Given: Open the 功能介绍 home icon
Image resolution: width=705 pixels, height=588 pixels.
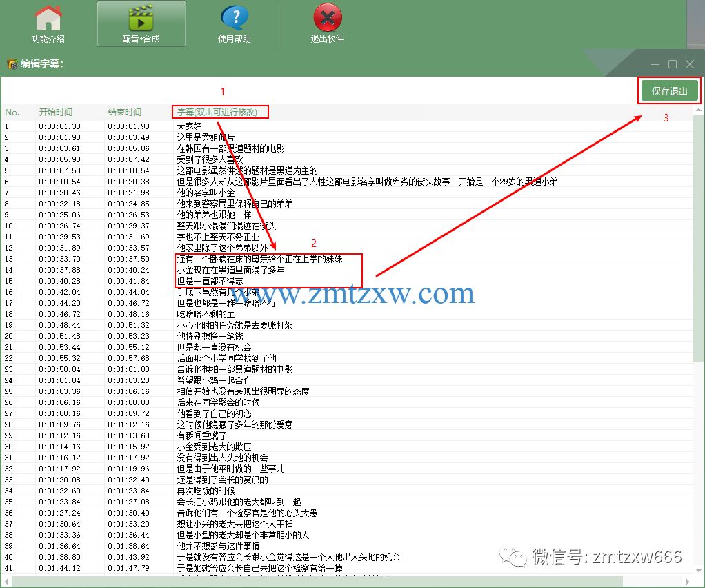Looking at the screenshot, I should [48, 19].
